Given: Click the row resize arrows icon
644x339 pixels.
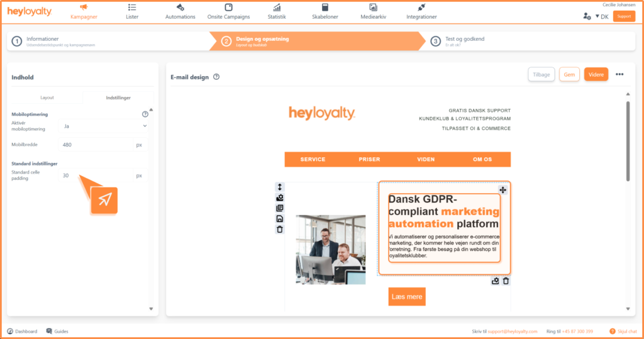Looking at the screenshot, I should (x=280, y=187).
